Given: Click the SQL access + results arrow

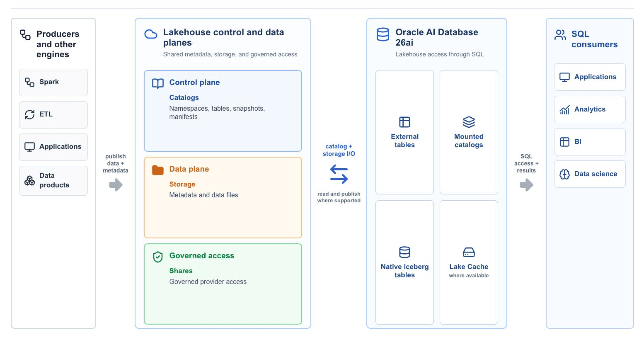Looking at the screenshot, I should point(526,185).
